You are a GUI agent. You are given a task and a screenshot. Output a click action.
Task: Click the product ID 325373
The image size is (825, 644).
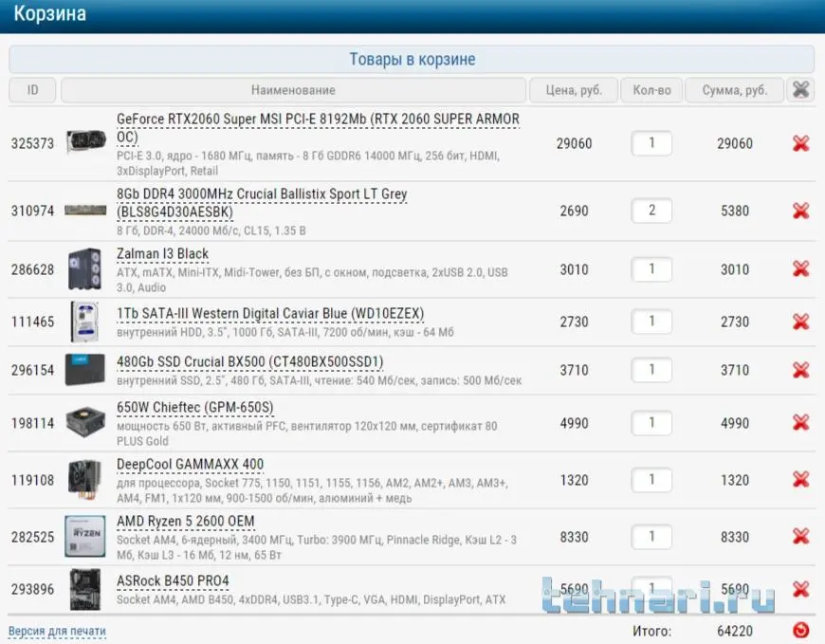(32, 143)
